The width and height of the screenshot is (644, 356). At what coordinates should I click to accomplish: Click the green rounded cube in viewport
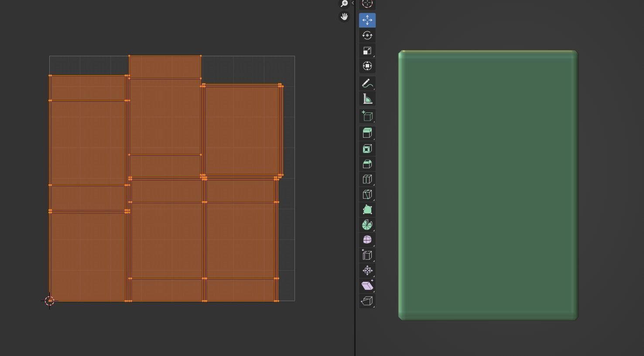click(488, 185)
